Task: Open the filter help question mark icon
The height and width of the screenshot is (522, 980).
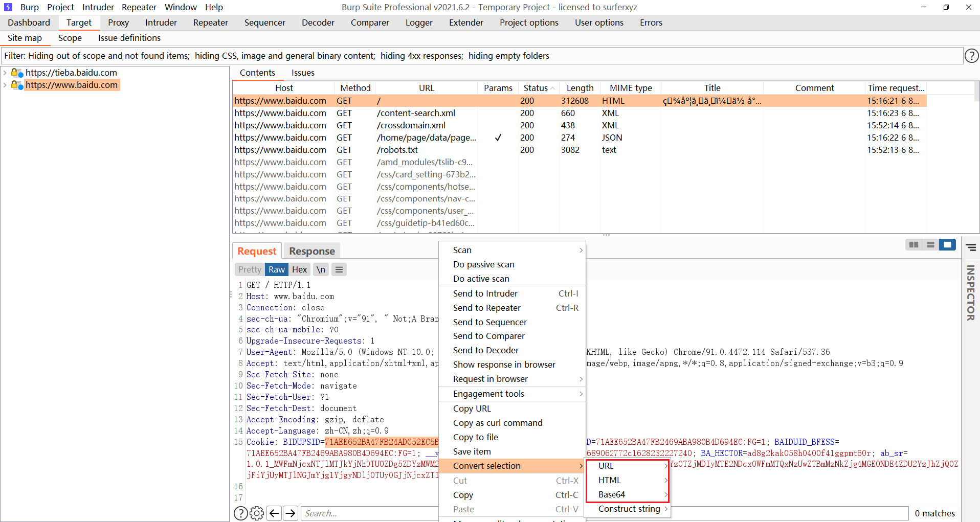Action: click(x=971, y=56)
